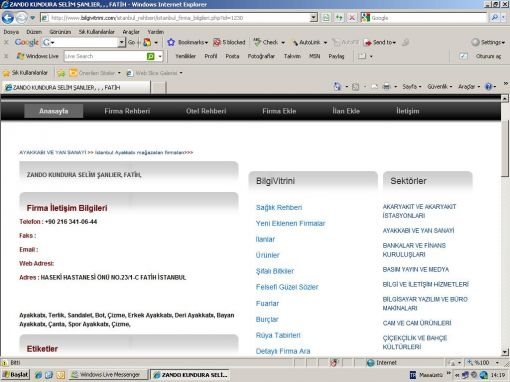
Task: Click the browser Back arrow button
Action: 8,18
